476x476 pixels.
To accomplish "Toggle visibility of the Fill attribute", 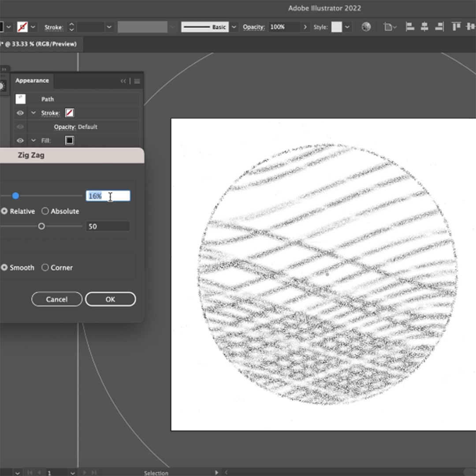I will [20, 140].
